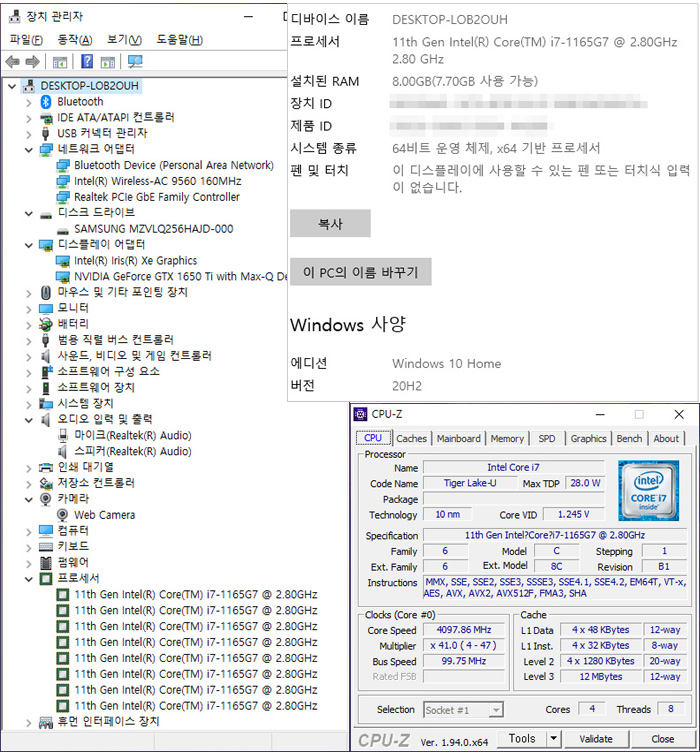Viewport: 700px width, 755px height.
Task: Click the 마우스 및 기타 포인팅 장치 icon
Action: (x=46, y=292)
